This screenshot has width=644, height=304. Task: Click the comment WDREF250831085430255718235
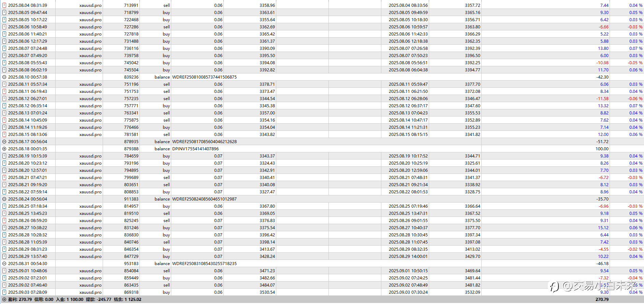pyautogui.click(x=204, y=263)
